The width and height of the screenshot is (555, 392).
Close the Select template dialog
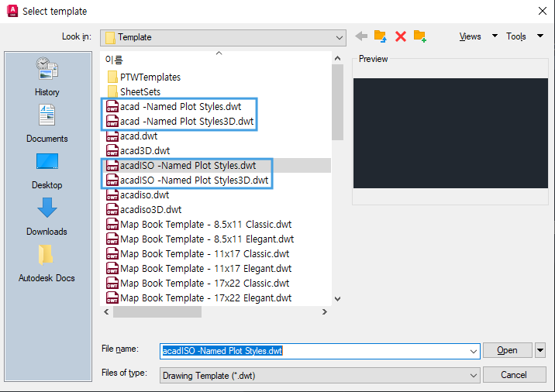pos(543,11)
